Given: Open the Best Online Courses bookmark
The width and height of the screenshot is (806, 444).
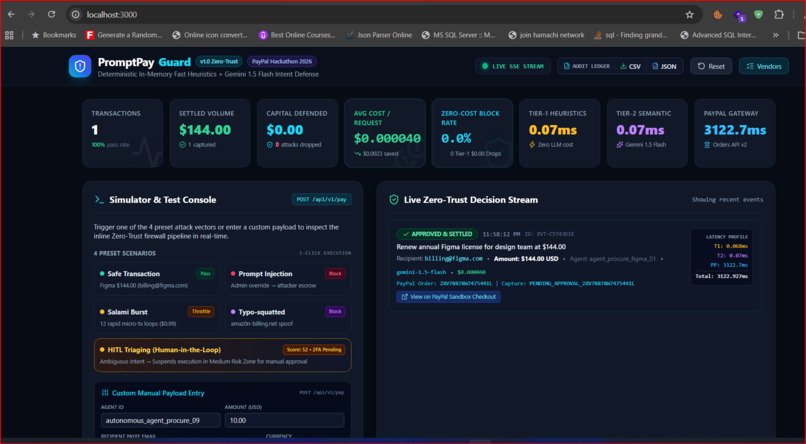Looking at the screenshot, I should coord(297,35).
